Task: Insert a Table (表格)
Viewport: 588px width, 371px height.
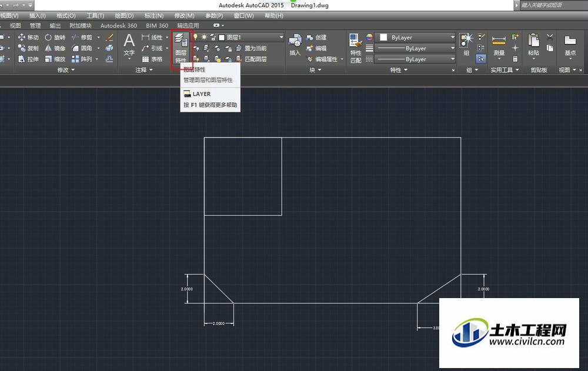Action: [152, 59]
